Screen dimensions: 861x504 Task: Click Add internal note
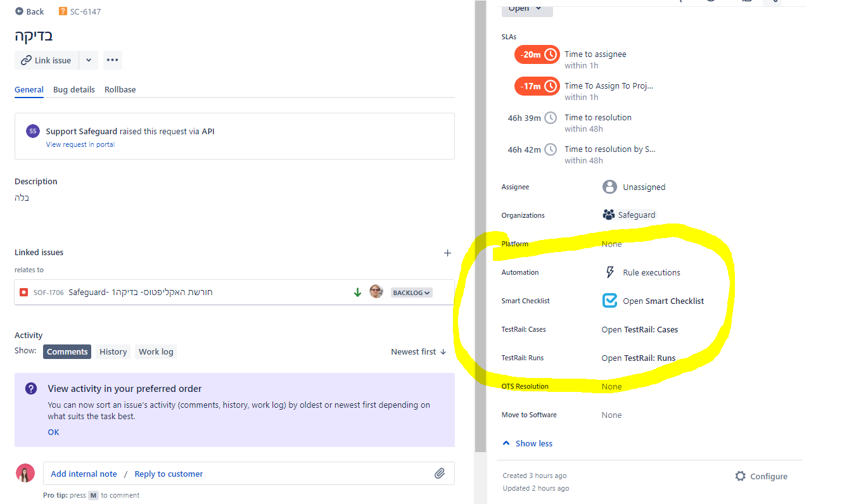(84, 474)
